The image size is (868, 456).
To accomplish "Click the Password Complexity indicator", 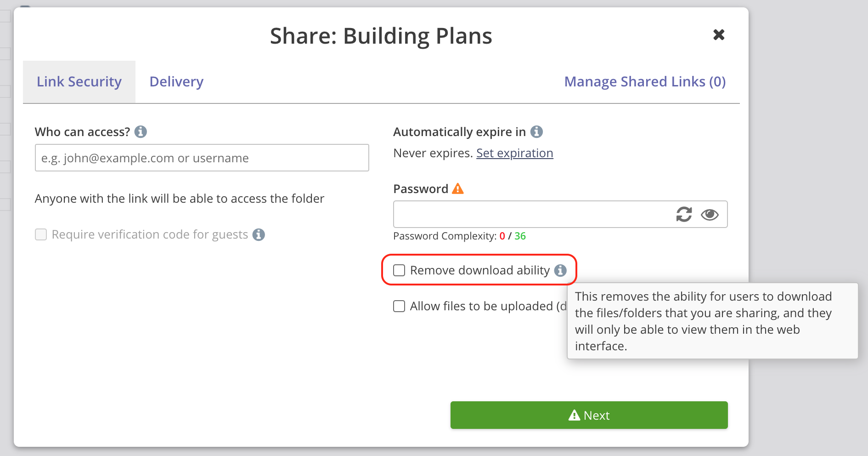I will tap(459, 236).
